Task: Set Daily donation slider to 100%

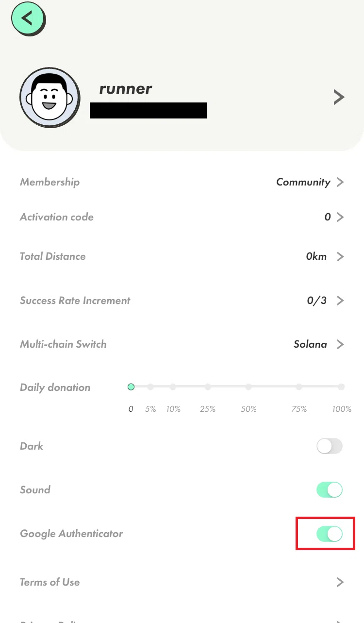Action: click(x=341, y=387)
